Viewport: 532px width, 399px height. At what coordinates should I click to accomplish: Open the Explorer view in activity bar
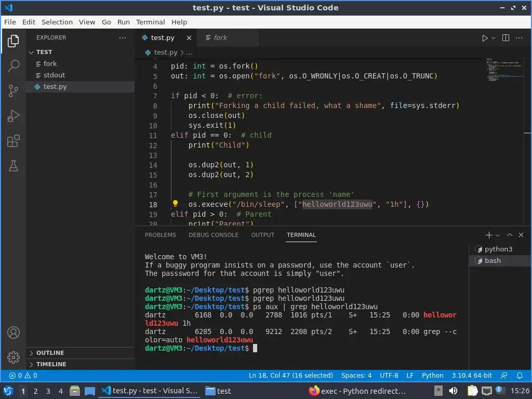pyautogui.click(x=13, y=41)
